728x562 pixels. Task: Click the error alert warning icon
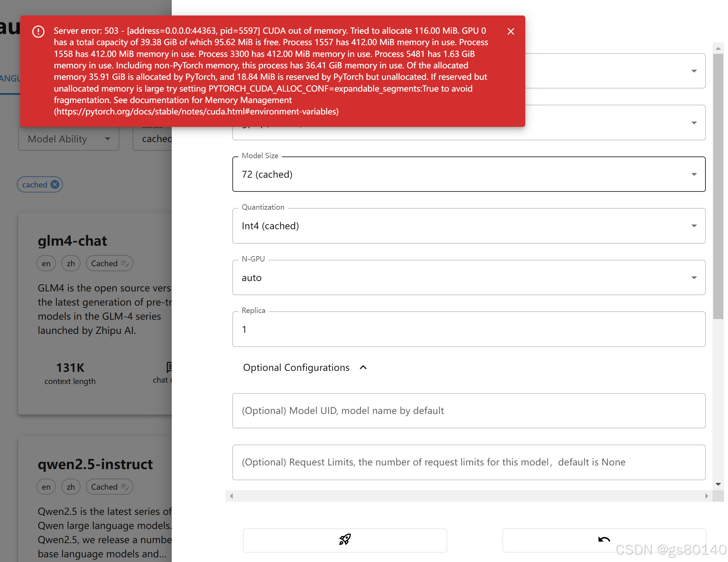(38, 32)
